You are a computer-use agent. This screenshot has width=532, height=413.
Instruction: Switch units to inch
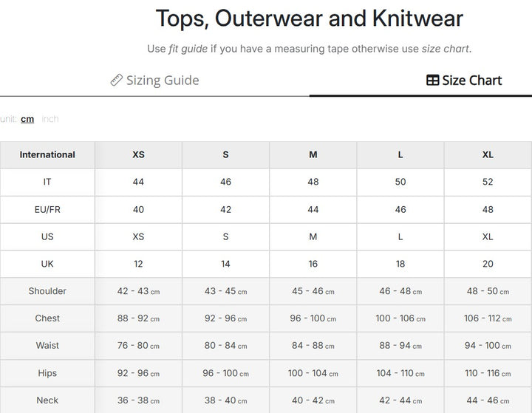(x=50, y=119)
